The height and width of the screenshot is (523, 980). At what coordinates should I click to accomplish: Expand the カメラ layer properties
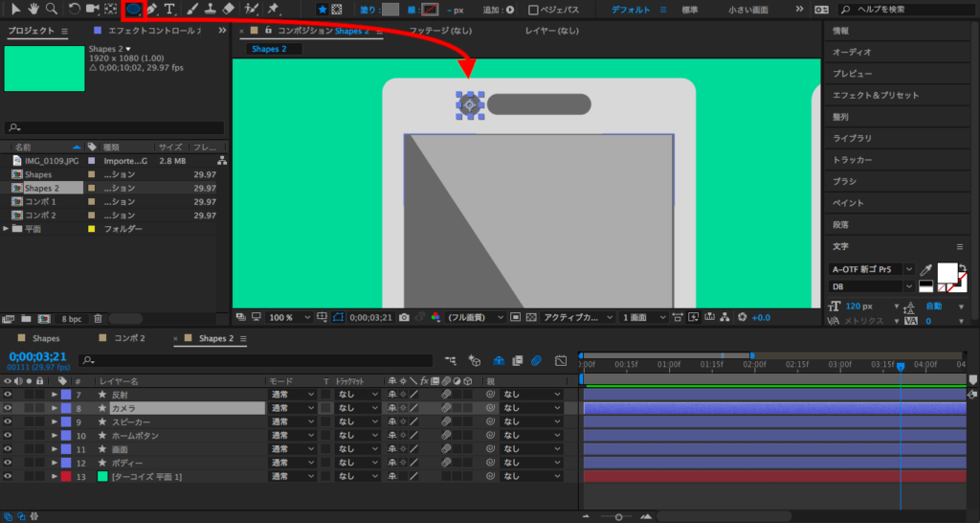[x=54, y=408]
